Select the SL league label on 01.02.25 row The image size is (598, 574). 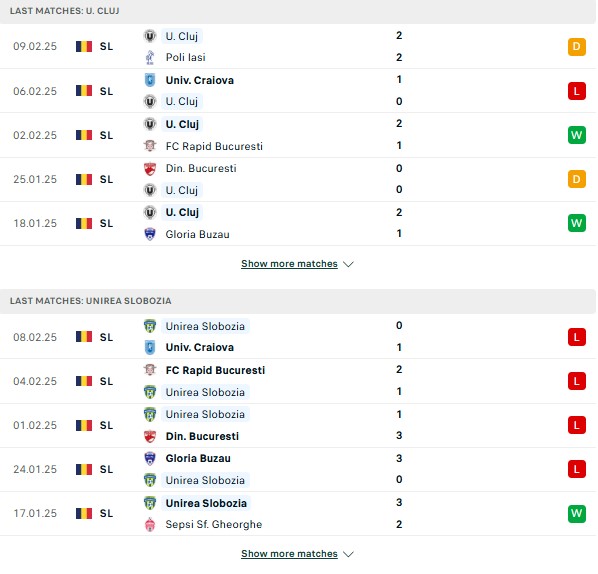(106, 426)
